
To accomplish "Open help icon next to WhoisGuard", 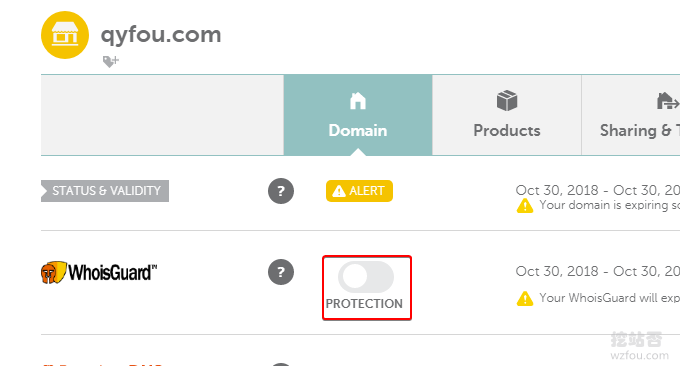I will 281,272.
